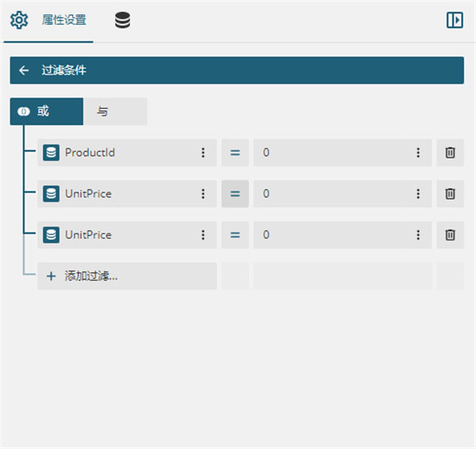Open field options of the last UnitPrice row

(x=203, y=235)
